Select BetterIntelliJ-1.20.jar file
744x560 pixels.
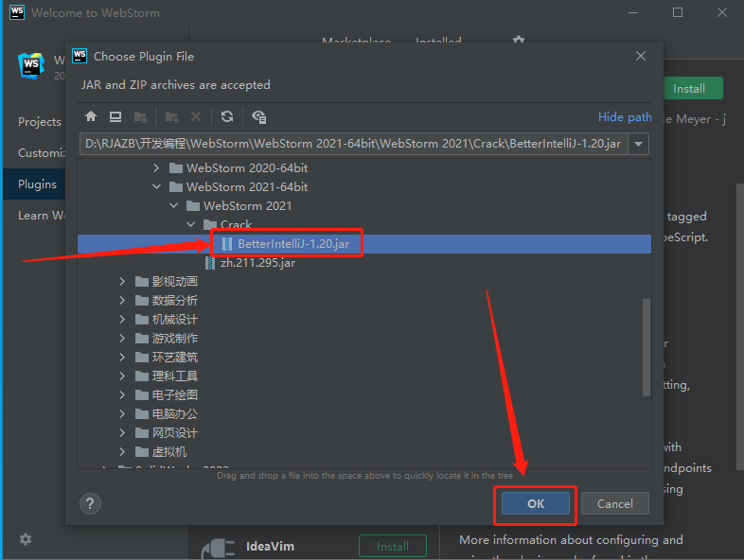coord(363,244)
